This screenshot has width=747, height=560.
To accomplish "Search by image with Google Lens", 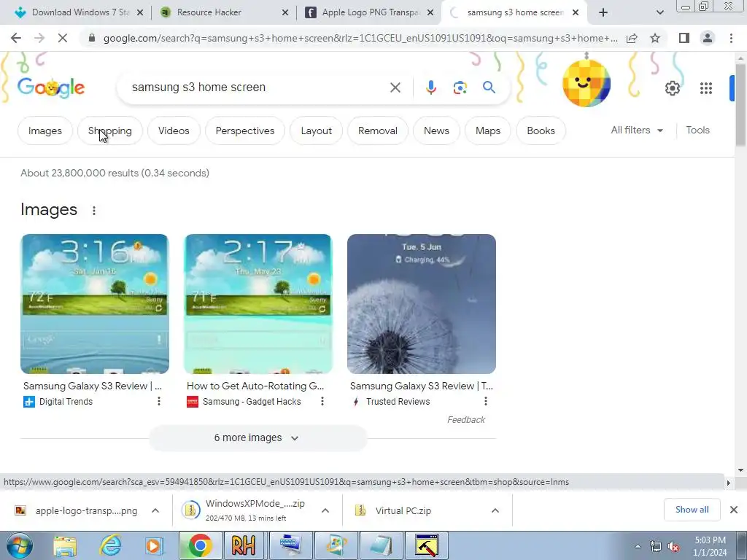I will pos(460,87).
